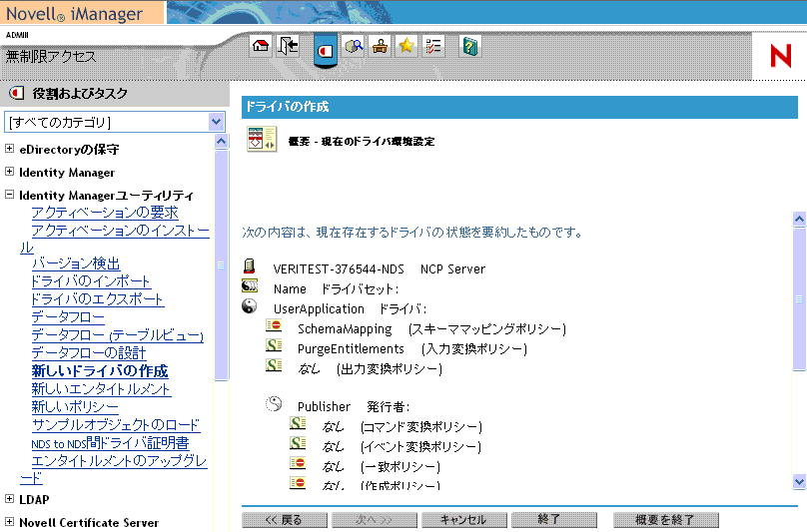Viewport: 807px width, 532px height.
Task: Click the Favorites star icon
Action: [x=406, y=46]
